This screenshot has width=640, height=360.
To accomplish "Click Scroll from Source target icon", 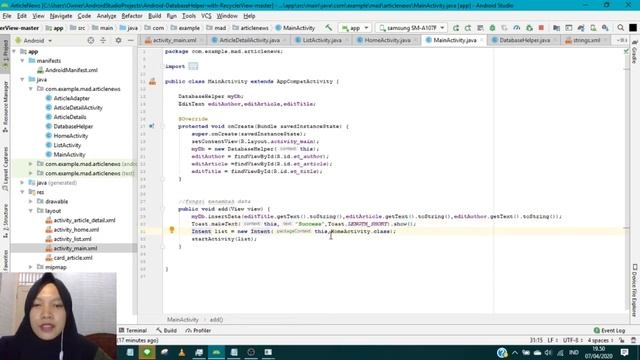I will (x=91, y=40).
